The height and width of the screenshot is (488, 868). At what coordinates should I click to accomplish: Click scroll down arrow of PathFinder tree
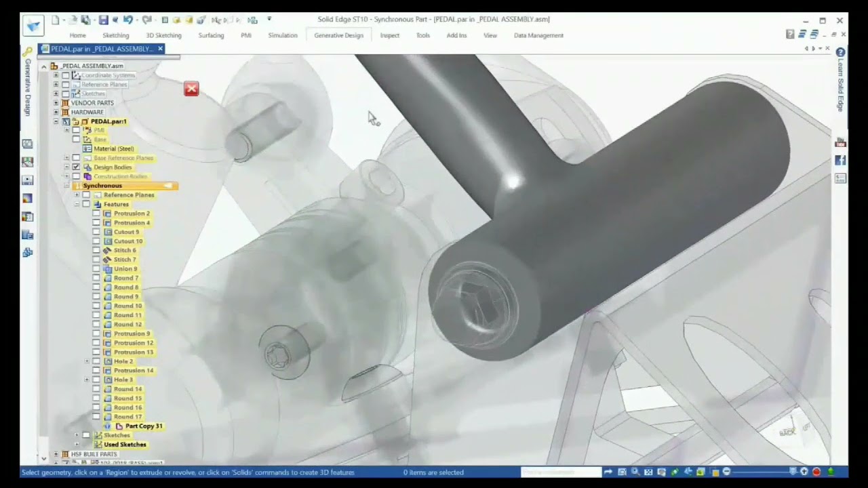pos(44,459)
